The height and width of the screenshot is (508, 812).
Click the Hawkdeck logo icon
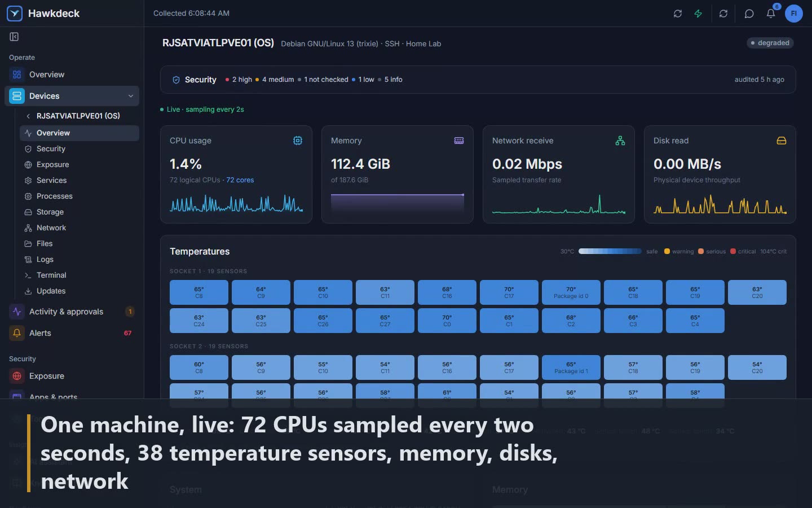(15, 14)
